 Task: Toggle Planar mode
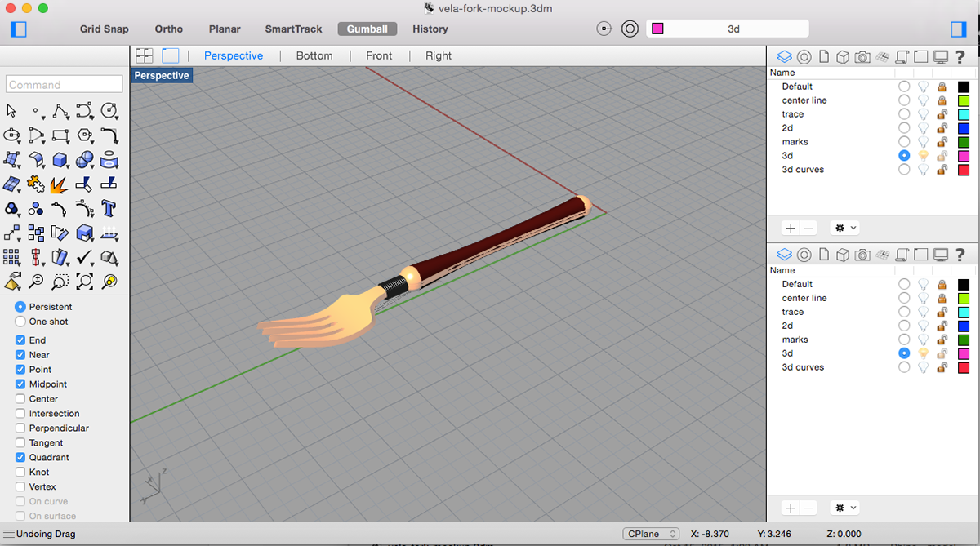click(x=225, y=29)
